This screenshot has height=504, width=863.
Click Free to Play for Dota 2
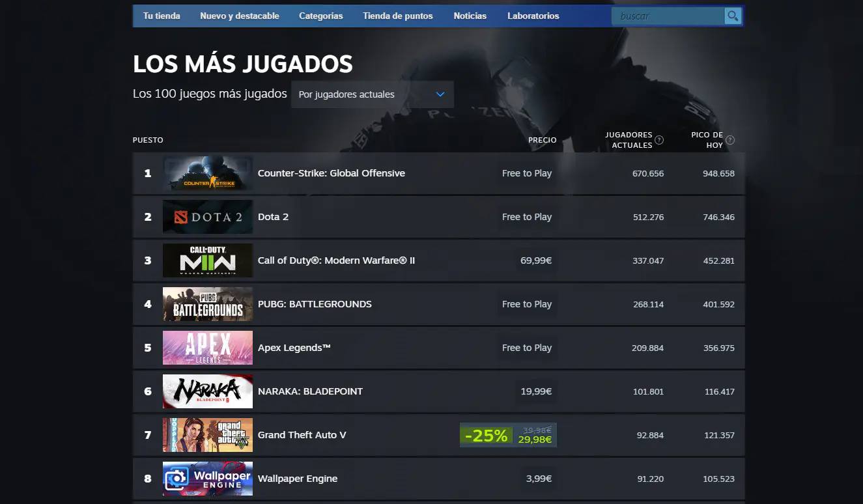[x=527, y=217]
